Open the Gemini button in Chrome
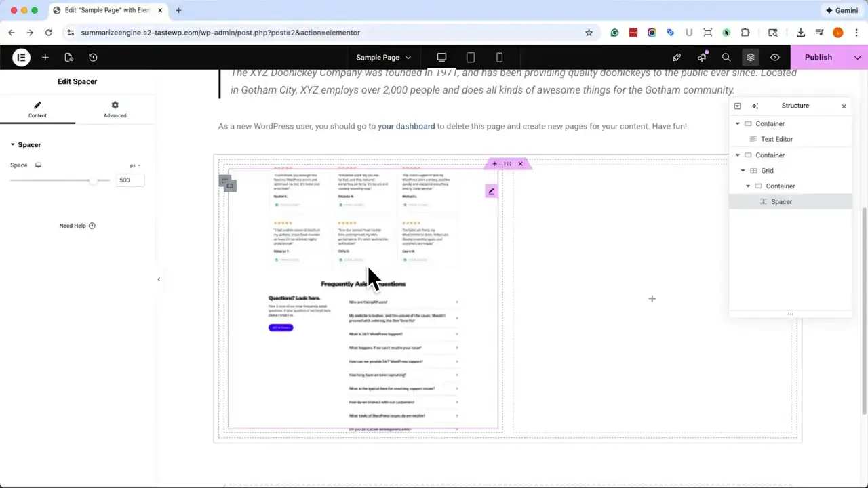The image size is (868, 488). pos(842,11)
